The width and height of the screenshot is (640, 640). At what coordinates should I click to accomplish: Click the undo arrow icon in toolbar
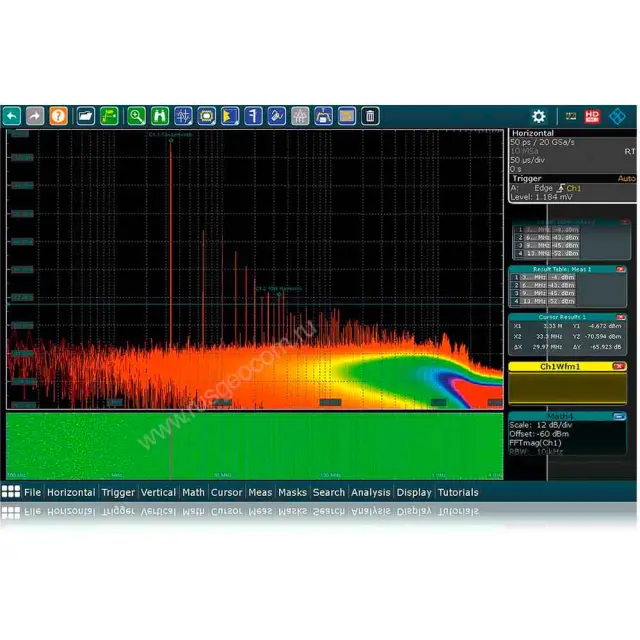(12, 116)
